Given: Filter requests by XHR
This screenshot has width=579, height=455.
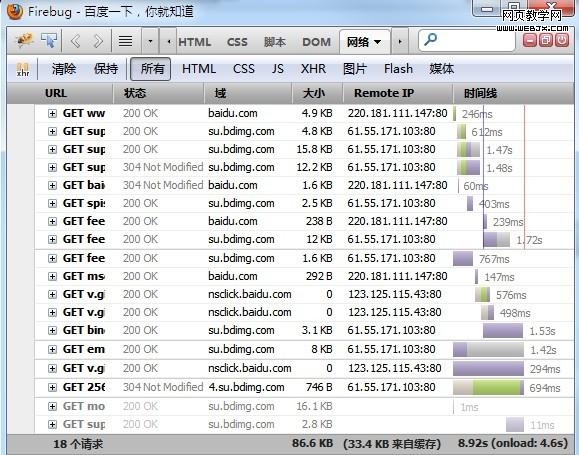Looking at the screenshot, I should coord(314,69).
